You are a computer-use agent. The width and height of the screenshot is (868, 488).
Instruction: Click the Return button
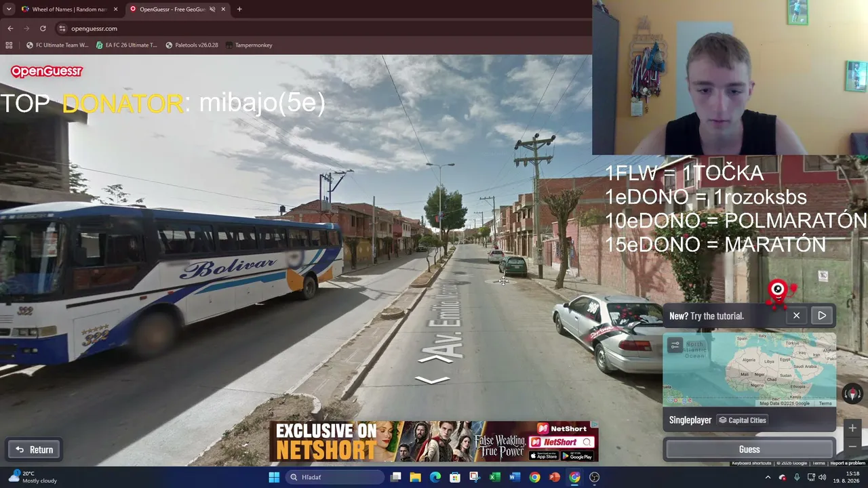[x=35, y=449]
